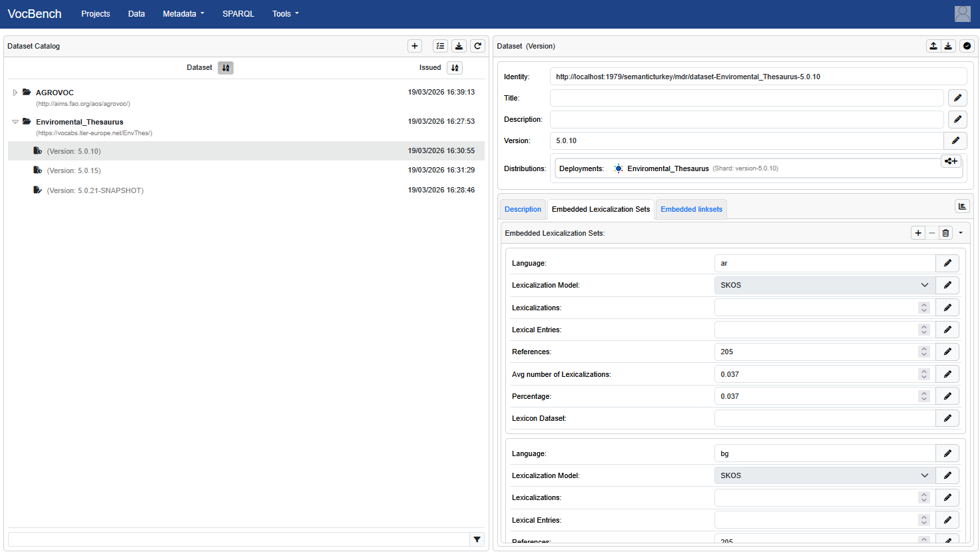
Task: Step the 'ar' Percentage spinner
Action: (x=923, y=396)
